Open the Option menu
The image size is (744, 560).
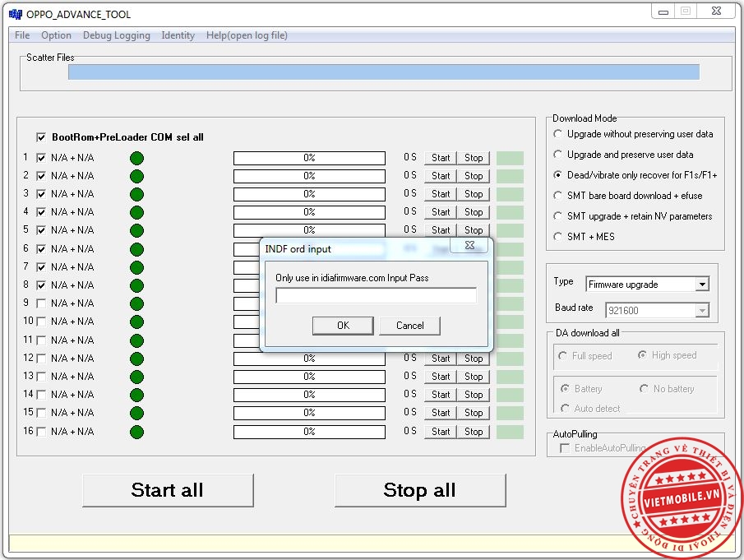click(56, 35)
